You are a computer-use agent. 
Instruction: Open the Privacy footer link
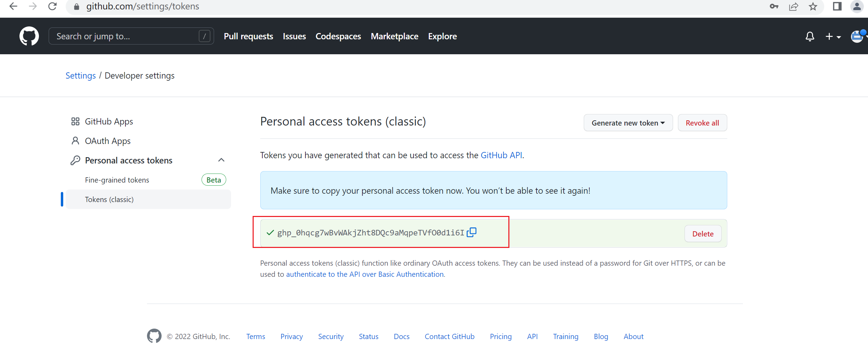pos(292,336)
